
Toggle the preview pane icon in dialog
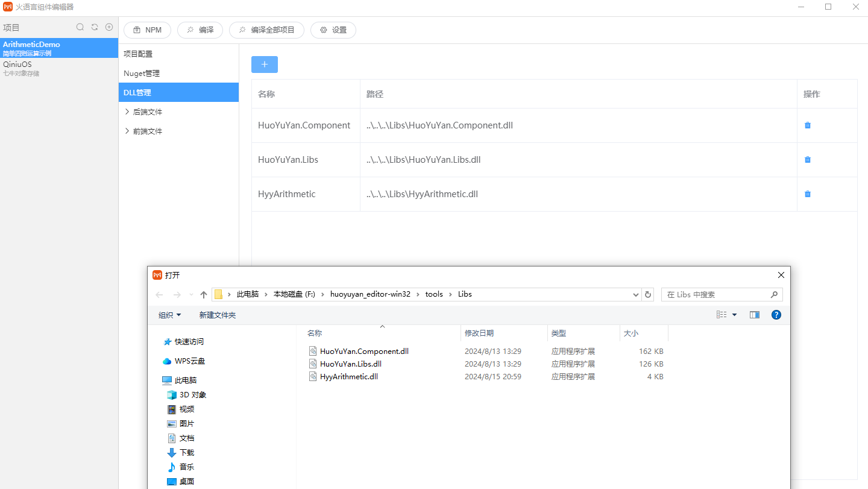click(754, 314)
